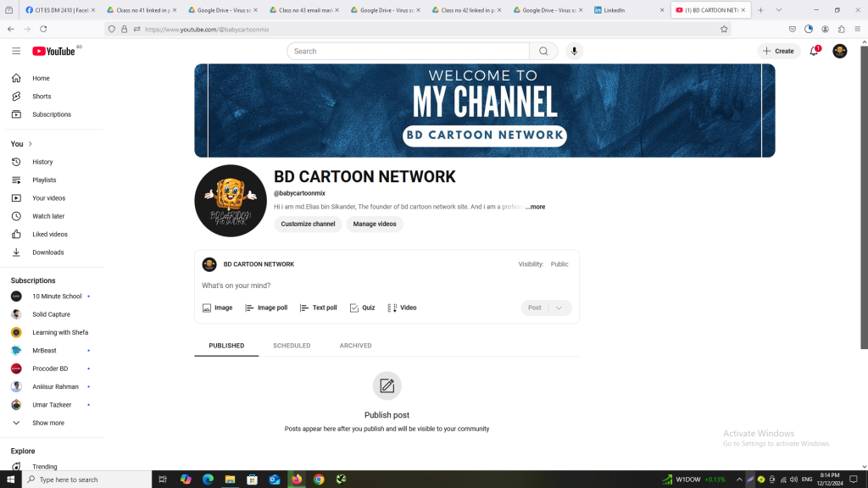Open Watch later in sidebar
Screen dimensions: 868x488
pos(48,216)
